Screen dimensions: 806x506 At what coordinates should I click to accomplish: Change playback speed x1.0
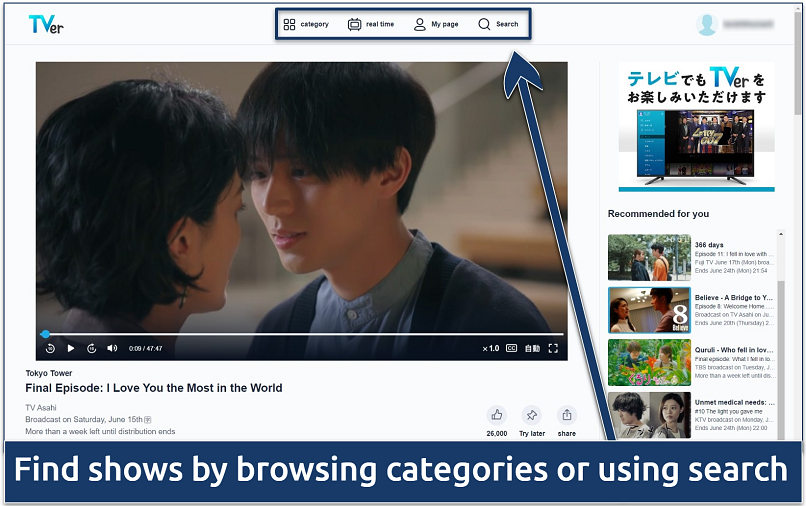(x=491, y=349)
